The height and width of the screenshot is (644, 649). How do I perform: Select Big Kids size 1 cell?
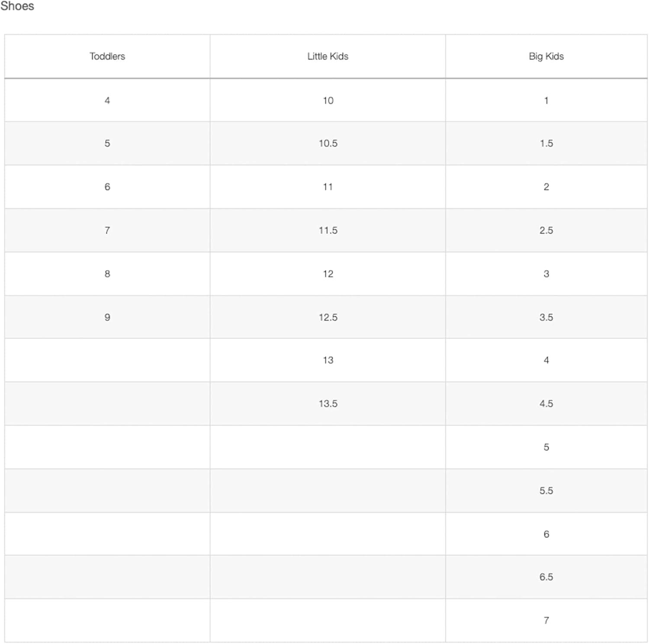click(546, 100)
